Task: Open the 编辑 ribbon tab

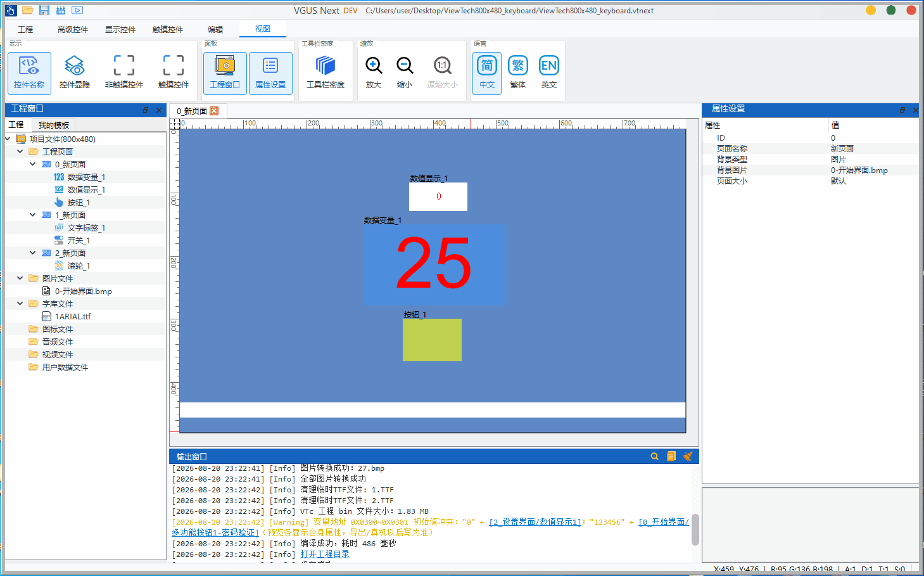Action: [x=215, y=29]
